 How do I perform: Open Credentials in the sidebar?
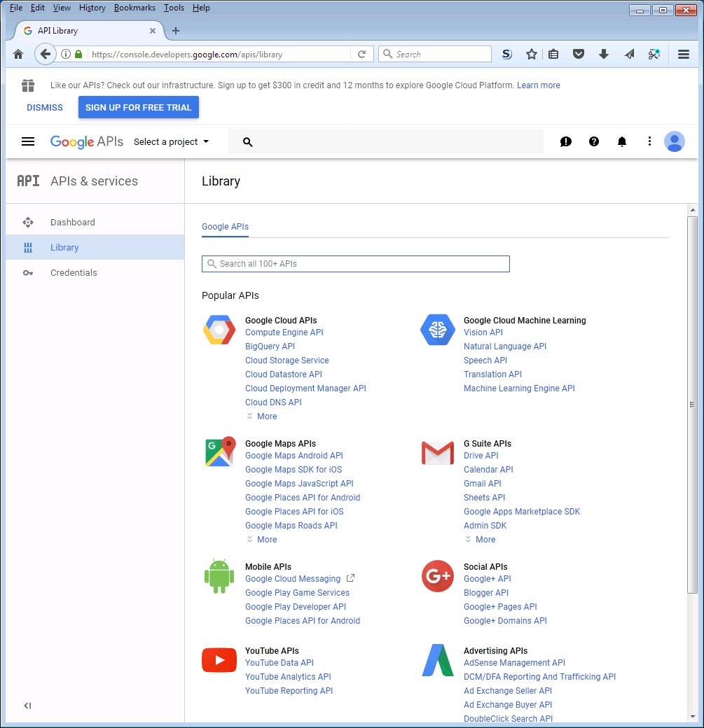[x=95, y=272]
